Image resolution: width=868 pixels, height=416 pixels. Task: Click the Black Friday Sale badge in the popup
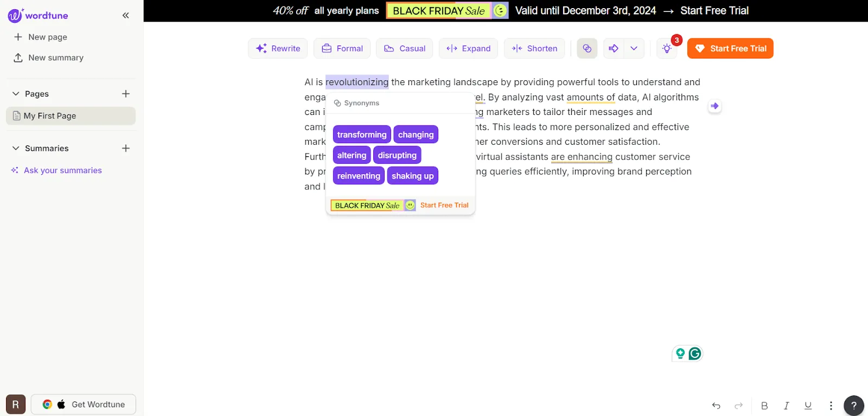(x=373, y=206)
